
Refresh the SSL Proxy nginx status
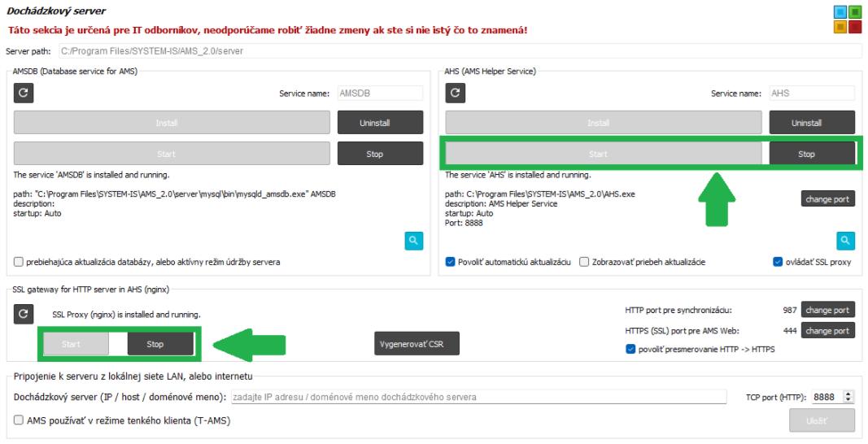[x=22, y=313]
